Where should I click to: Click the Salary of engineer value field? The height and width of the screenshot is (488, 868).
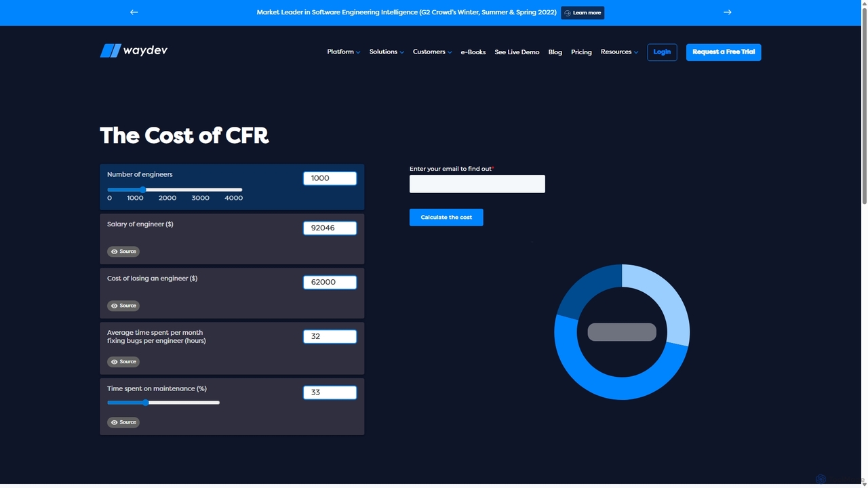330,228
